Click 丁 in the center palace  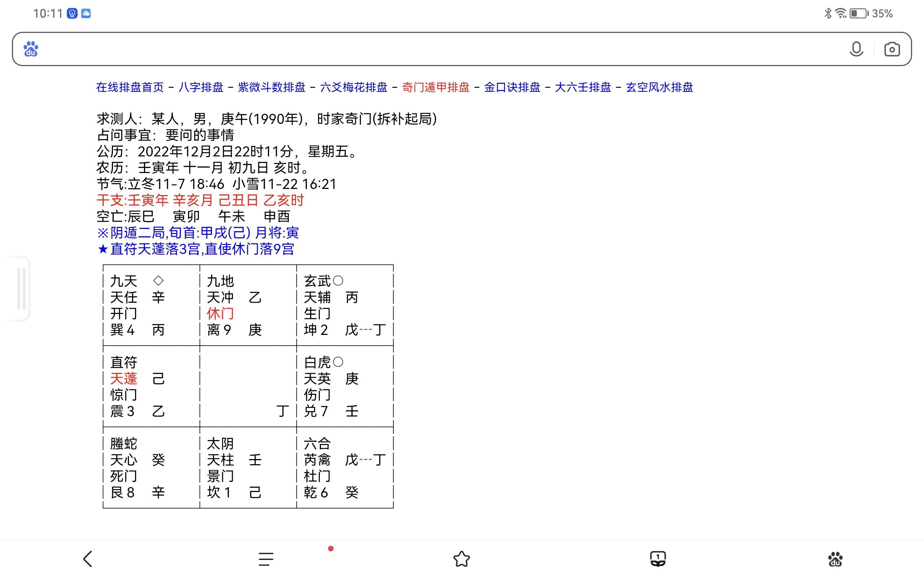282,411
